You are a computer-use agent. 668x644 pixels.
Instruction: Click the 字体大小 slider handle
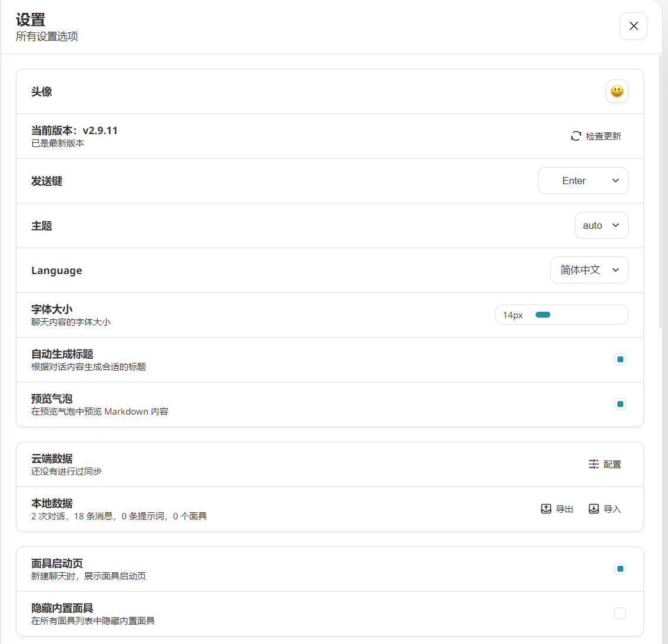point(543,315)
